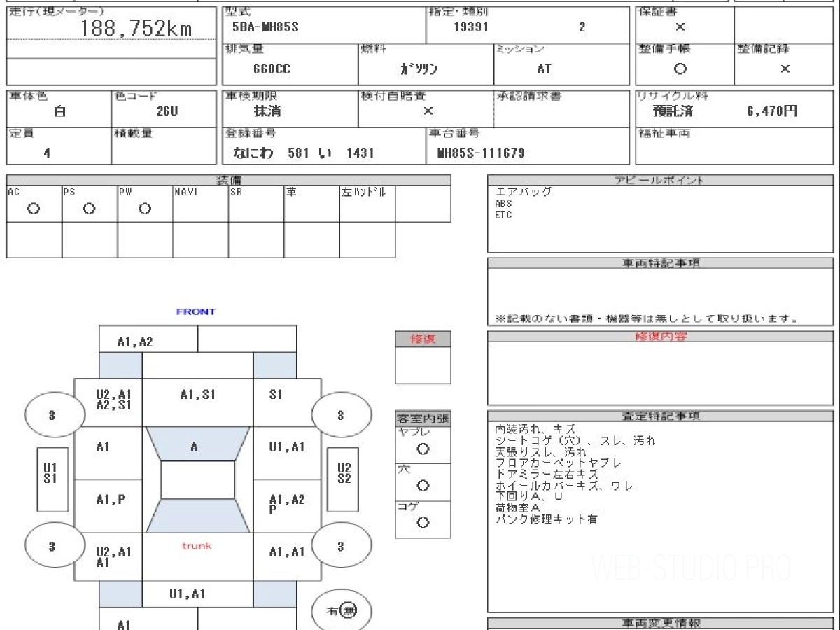
Task: Select chassis number MH85S-111679
Action: click(x=480, y=153)
